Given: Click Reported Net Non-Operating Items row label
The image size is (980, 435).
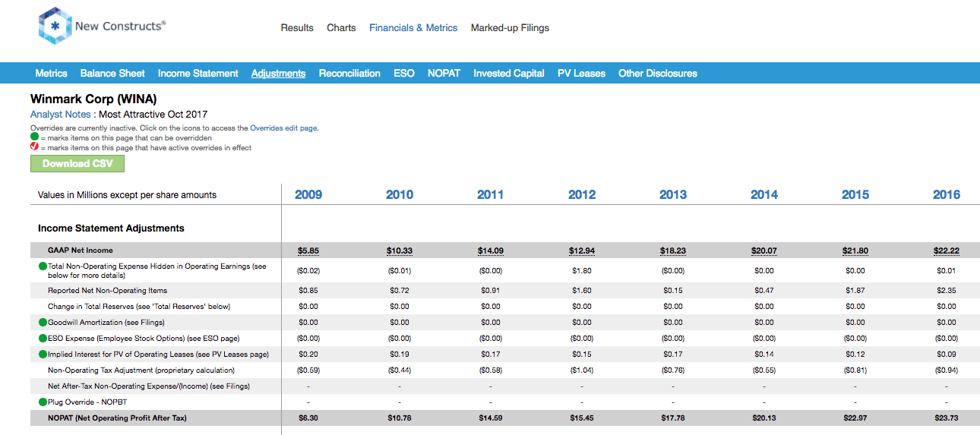Looking at the screenshot, I should 107,291.
